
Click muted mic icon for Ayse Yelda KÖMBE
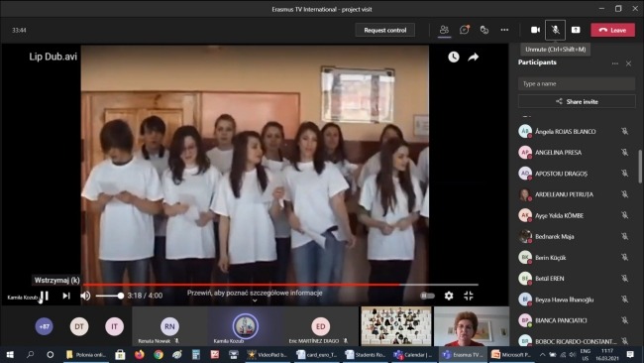pyautogui.click(x=624, y=215)
